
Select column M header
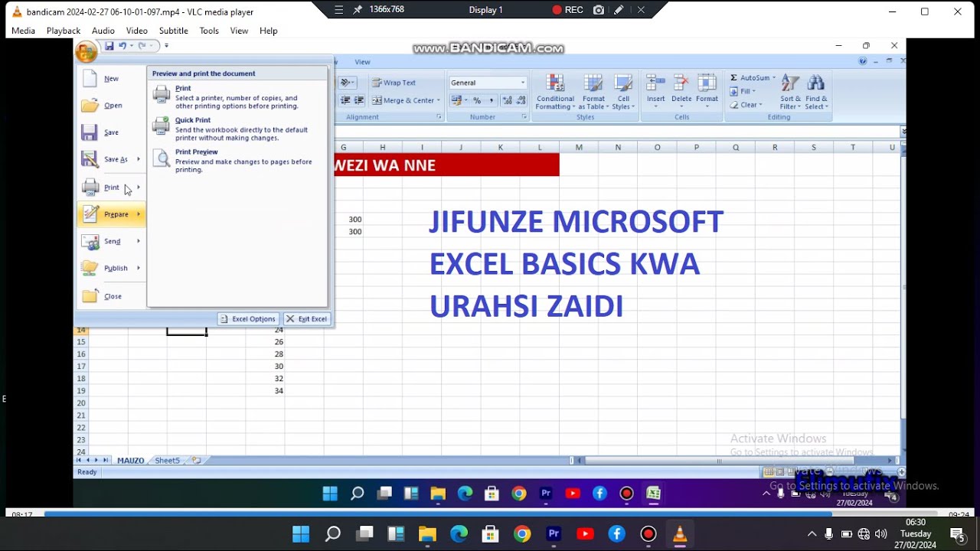[579, 148]
